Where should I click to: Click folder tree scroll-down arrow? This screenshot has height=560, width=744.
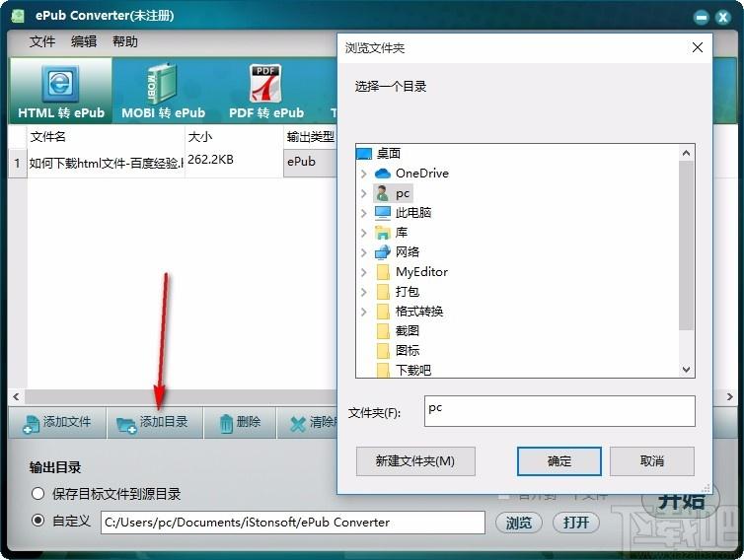[x=686, y=370]
